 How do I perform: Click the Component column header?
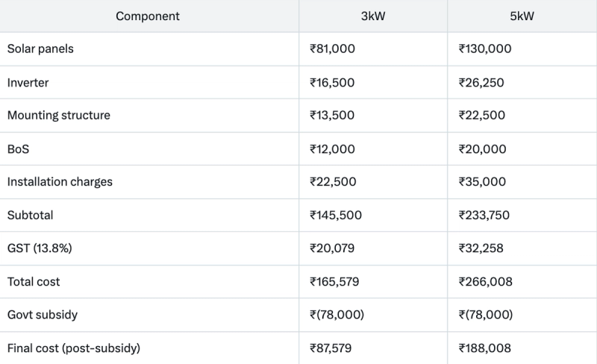point(148,16)
